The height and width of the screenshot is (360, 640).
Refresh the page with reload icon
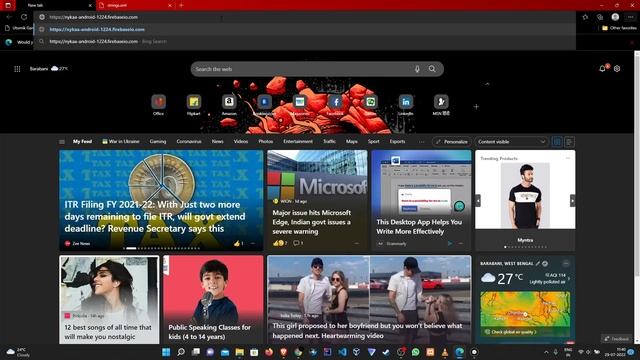tap(24, 17)
